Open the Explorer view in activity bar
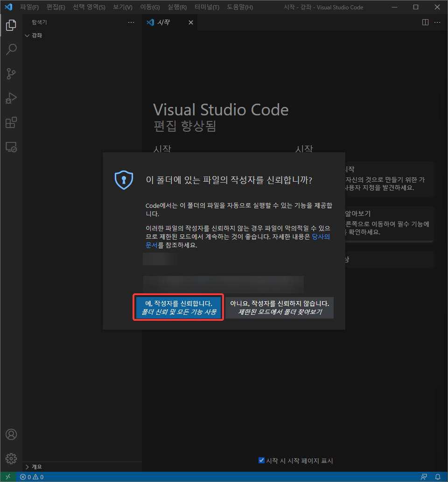448x482 pixels. (x=11, y=25)
